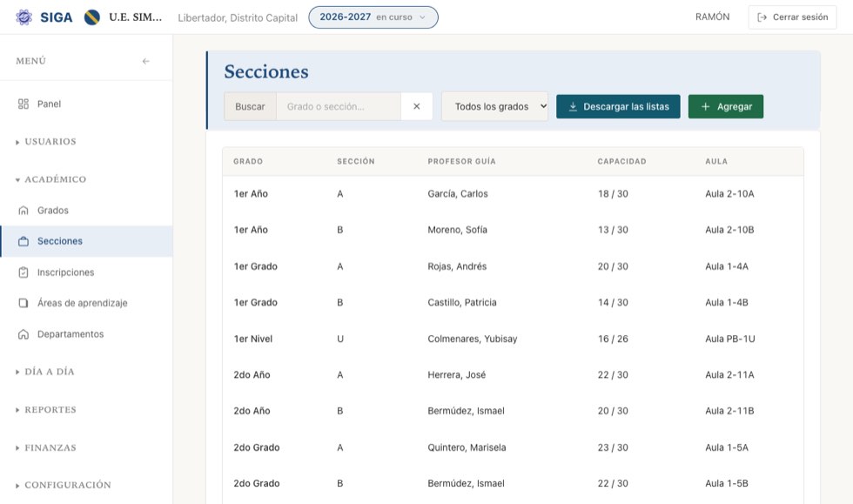Collapse the menu with the left arrow
The image size is (853, 504).
tap(146, 61)
